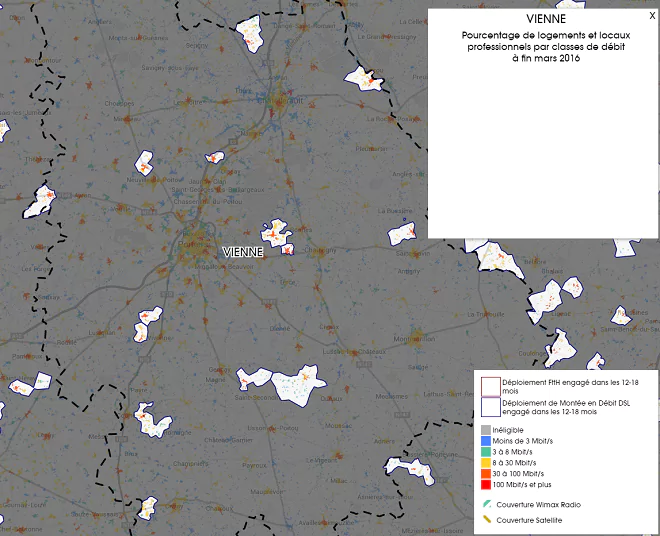Viewport: 660px width, 536px height.
Task: Click the Inéligible gray legend swatch
Action: 486,430
